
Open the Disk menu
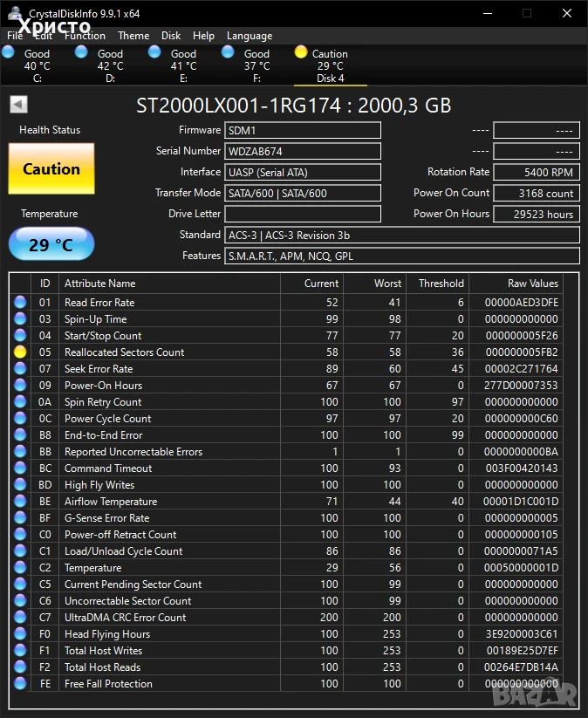(171, 36)
